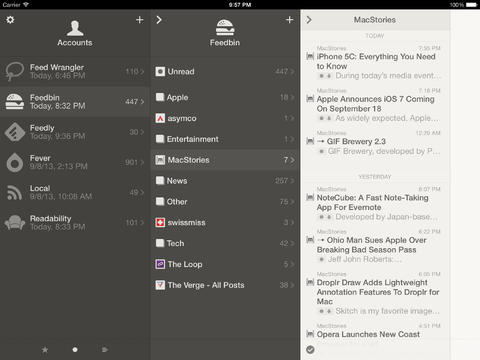The width and height of the screenshot is (480, 360).
Task: Add new account with plus icon
Action: click(x=140, y=20)
